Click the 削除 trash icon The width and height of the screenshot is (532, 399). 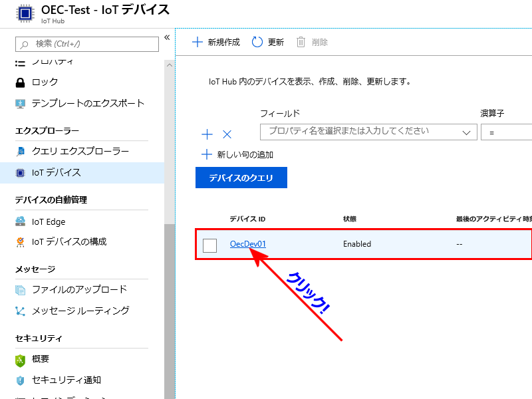coord(301,43)
